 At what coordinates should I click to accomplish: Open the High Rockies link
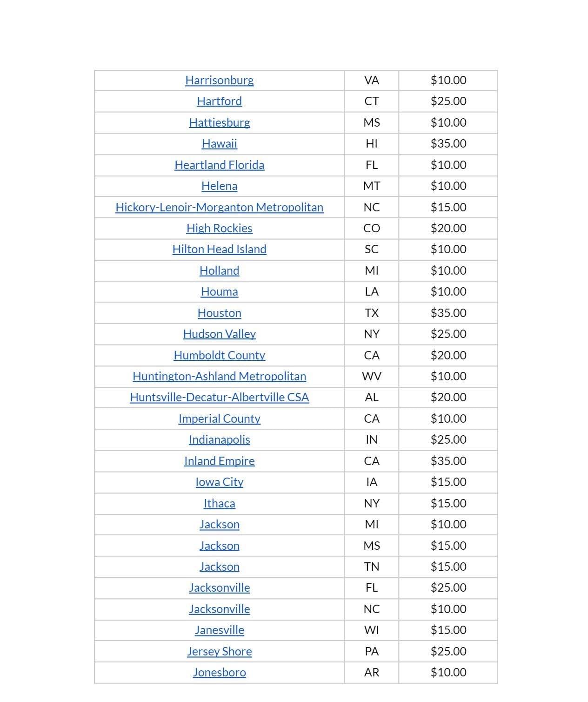tap(219, 228)
